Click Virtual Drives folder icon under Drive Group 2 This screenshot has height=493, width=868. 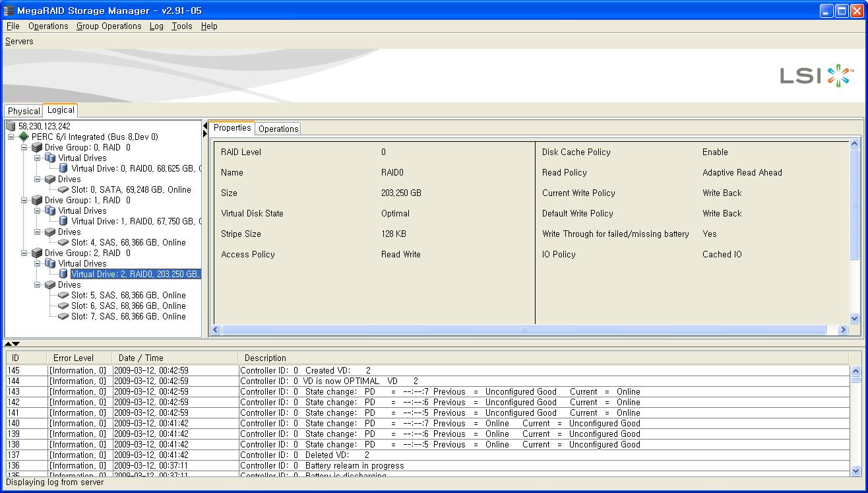50,263
